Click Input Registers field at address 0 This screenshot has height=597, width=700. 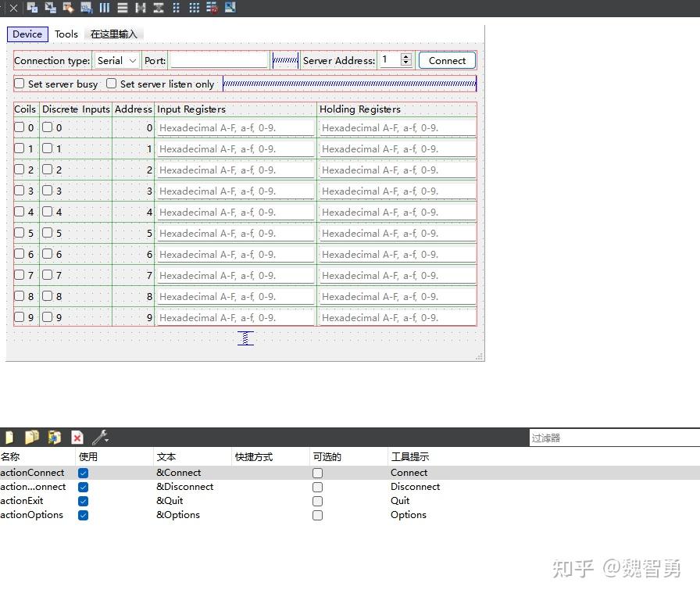pyautogui.click(x=235, y=128)
